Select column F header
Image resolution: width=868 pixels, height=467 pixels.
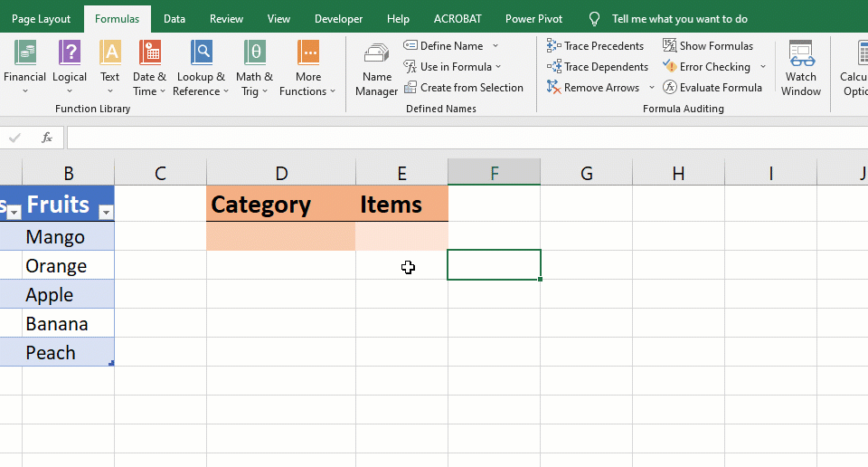pyautogui.click(x=495, y=173)
